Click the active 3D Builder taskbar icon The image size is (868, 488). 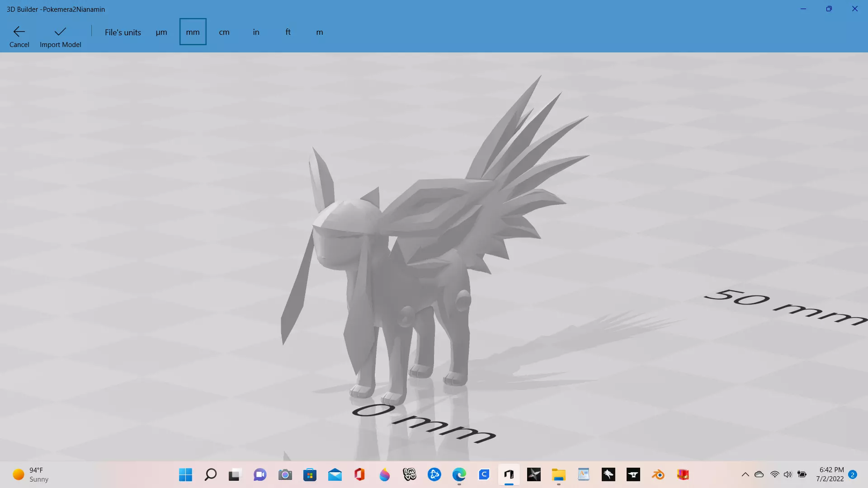509,474
